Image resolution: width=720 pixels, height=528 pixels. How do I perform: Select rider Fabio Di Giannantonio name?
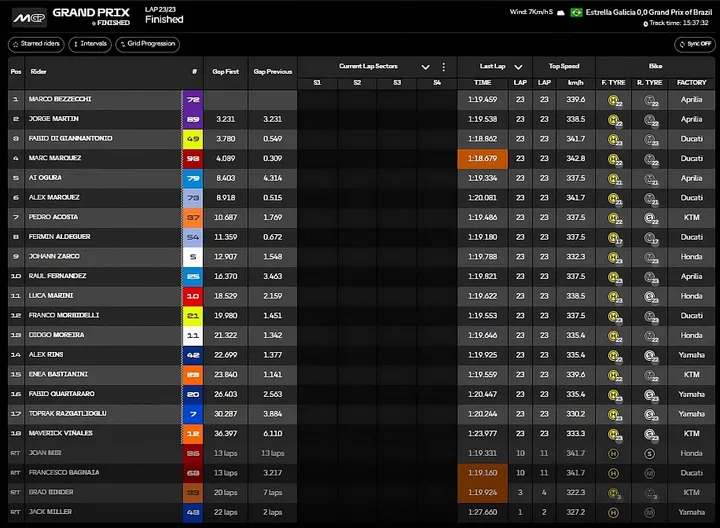click(71, 139)
